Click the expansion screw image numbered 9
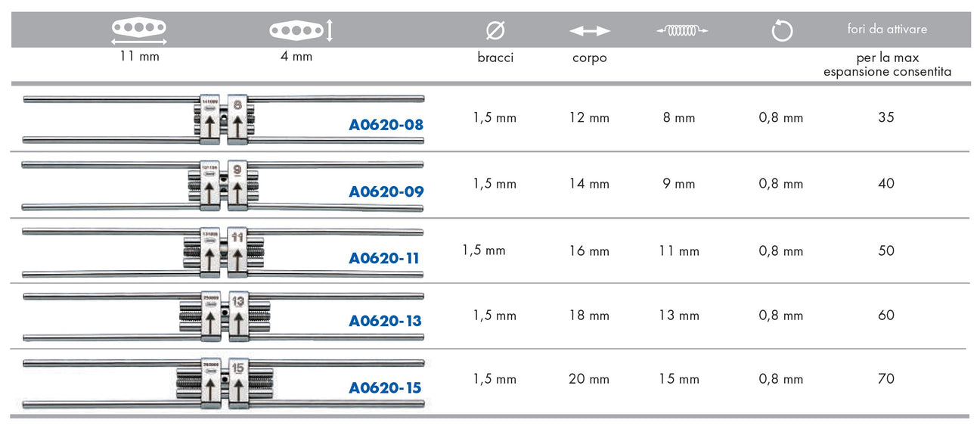The image size is (980, 426). (x=224, y=184)
